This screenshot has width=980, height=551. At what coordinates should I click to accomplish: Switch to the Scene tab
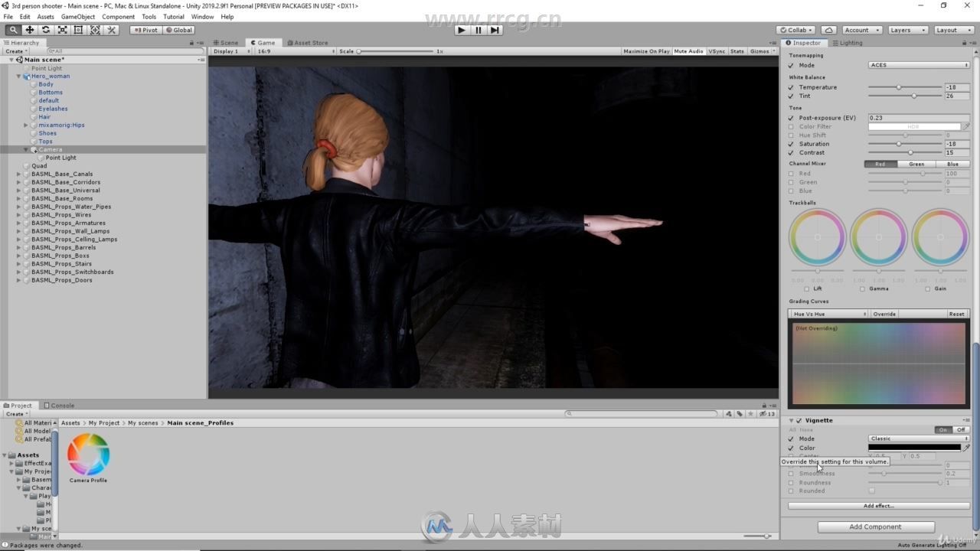(x=226, y=43)
